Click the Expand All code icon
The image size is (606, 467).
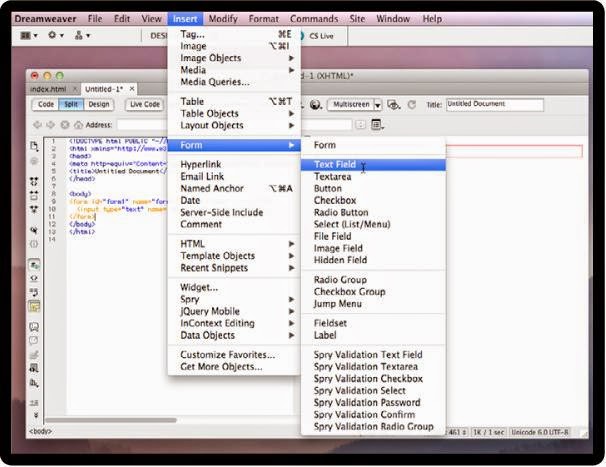[x=34, y=209]
